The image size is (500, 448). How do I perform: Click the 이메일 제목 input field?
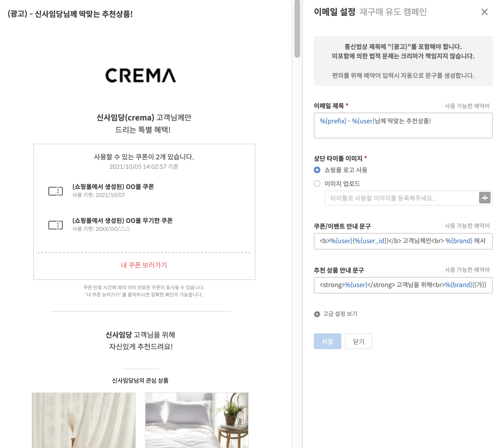[403, 126]
